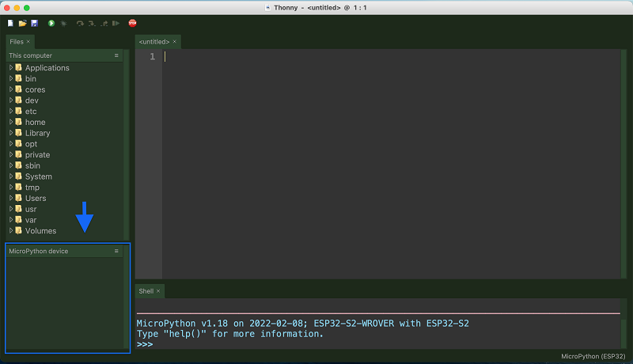The height and width of the screenshot is (364, 633).
Task: Close the Files panel tab
Action: pos(28,41)
